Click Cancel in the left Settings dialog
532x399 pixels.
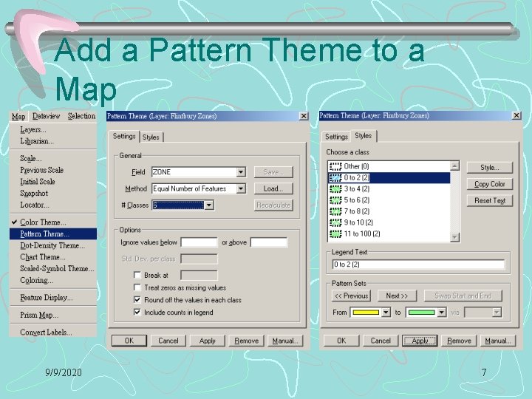click(x=168, y=341)
